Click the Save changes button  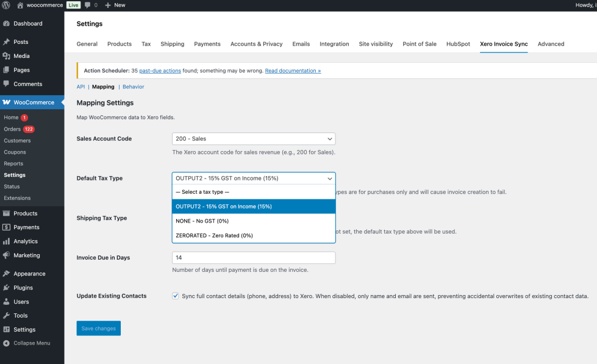pyautogui.click(x=99, y=328)
